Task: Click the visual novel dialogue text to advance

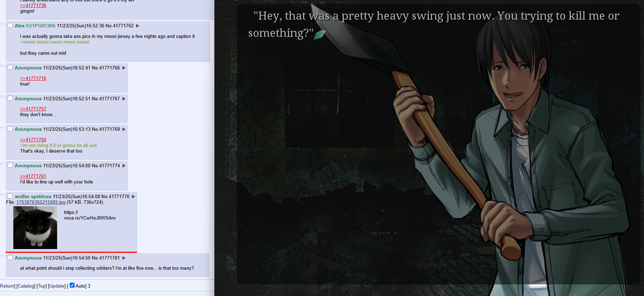Action: 434,24
